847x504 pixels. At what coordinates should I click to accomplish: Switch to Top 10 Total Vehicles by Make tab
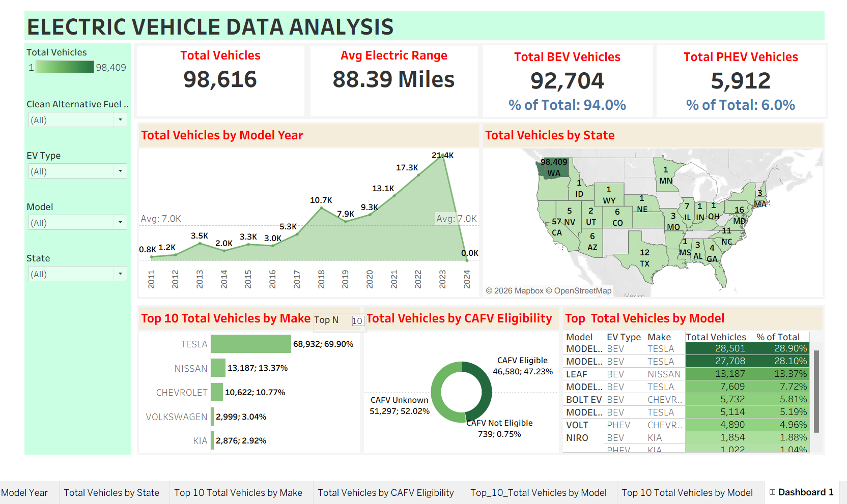(238, 493)
